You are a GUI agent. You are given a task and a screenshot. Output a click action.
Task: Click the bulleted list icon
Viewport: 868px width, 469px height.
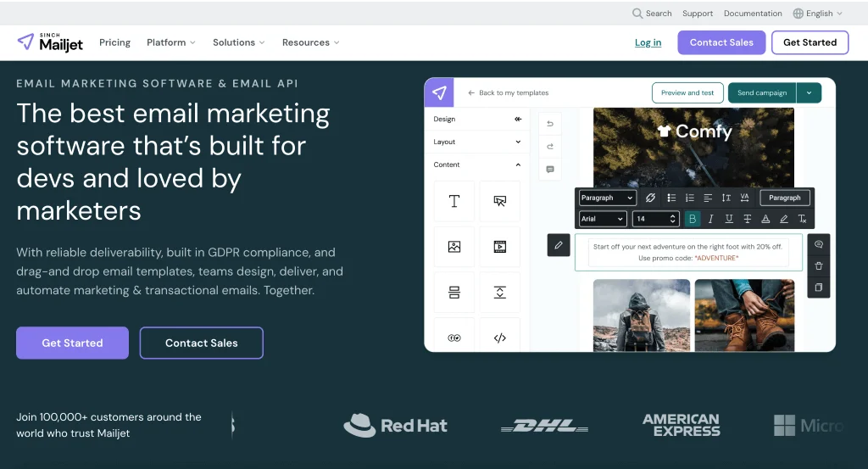[x=671, y=198]
